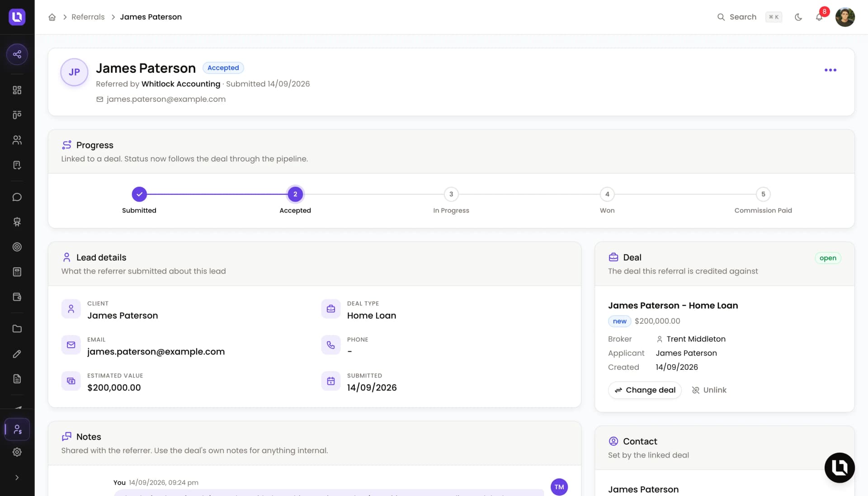The height and width of the screenshot is (496, 868).
Task: Expand the sidebar with the chevron arrow
Action: [17, 477]
